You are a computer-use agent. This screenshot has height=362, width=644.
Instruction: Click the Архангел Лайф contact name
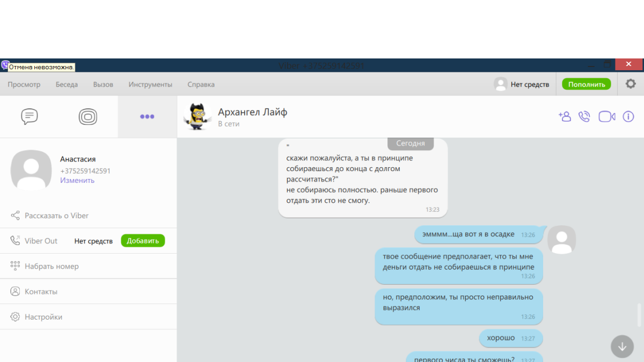pos(252,112)
